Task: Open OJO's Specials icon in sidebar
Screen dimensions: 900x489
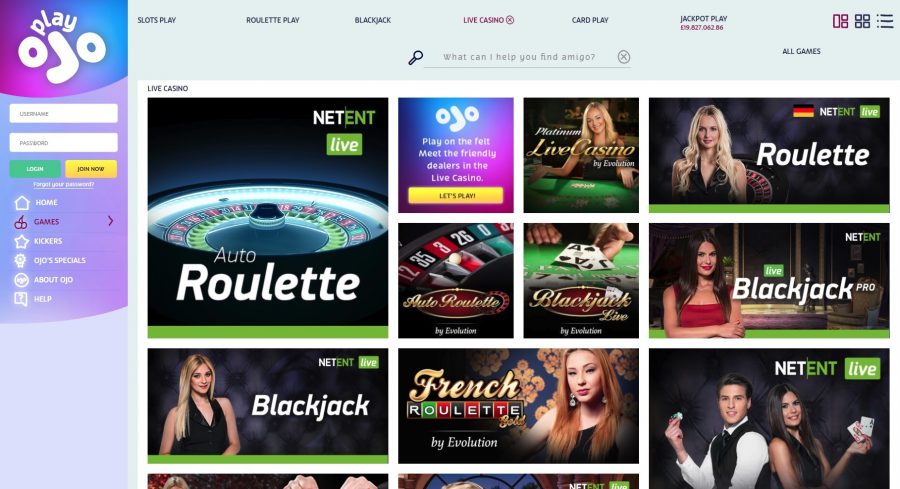Action: (21, 261)
